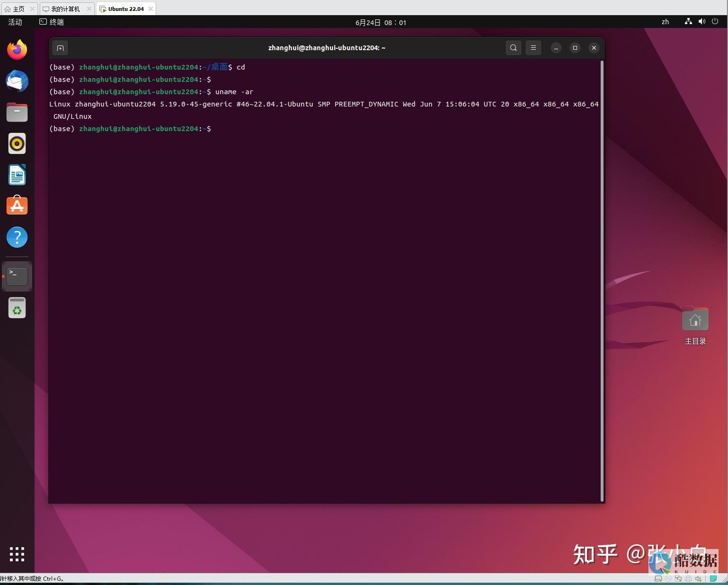
Task: Open the Ubuntu Software store icon
Action: click(x=17, y=206)
